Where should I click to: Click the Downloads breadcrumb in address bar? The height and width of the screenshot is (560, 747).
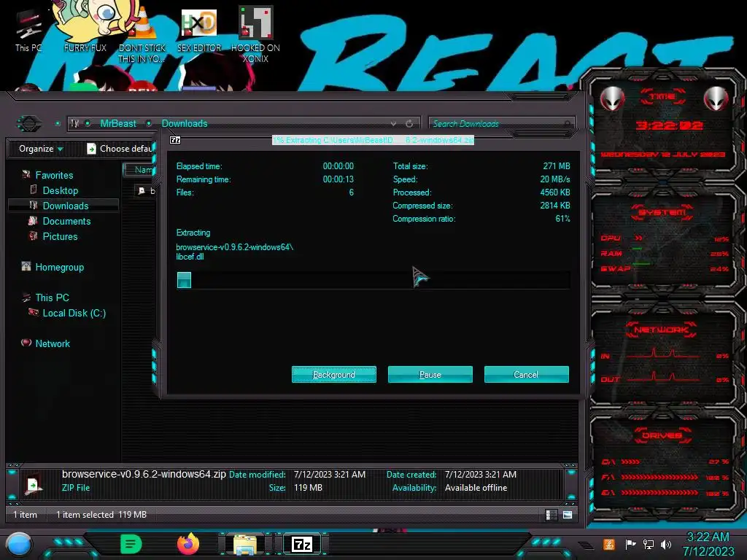[x=185, y=124]
